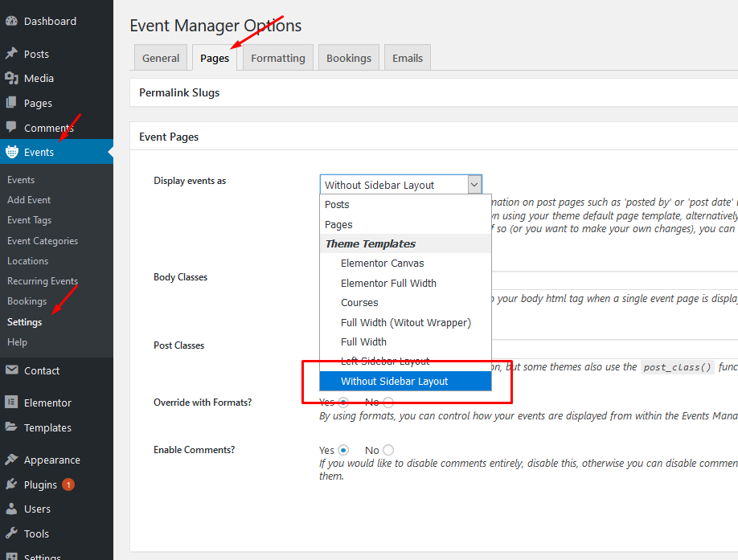Click the Events calendar icon
This screenshot has width=738, height=560.
[x=11, y=152]
